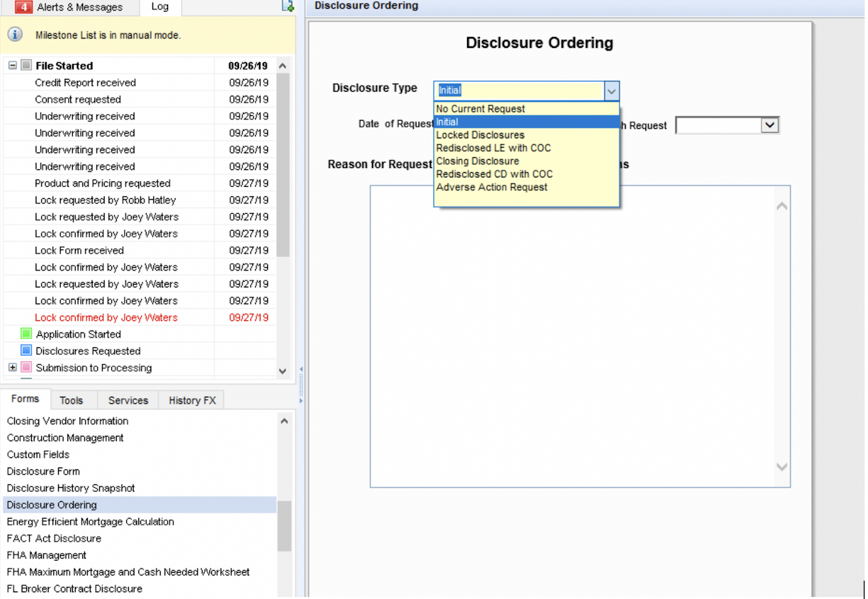Click the document icon beside the Log tab

tap(288, 6)
